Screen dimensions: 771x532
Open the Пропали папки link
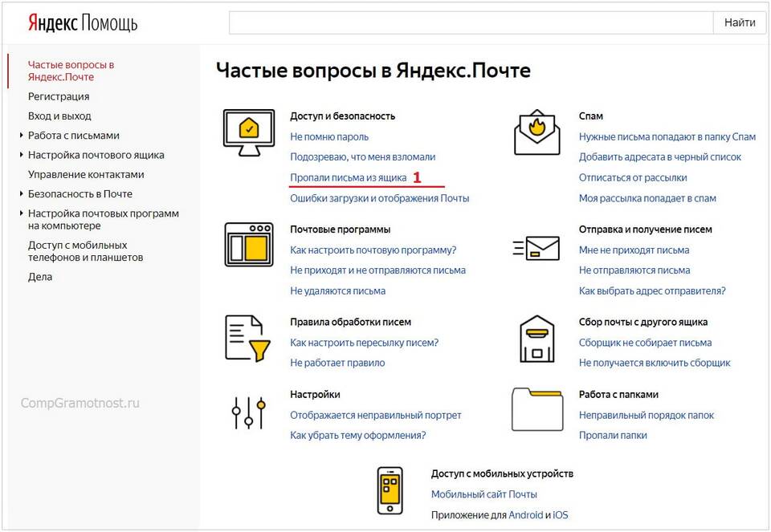[613, 435]
